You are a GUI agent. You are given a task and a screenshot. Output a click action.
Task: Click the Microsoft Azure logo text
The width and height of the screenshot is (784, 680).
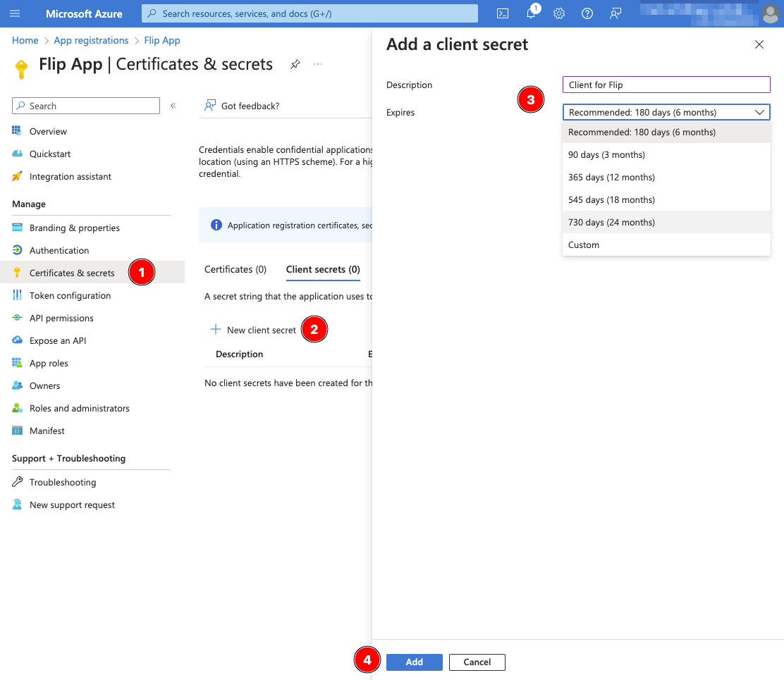pos(84,13)
